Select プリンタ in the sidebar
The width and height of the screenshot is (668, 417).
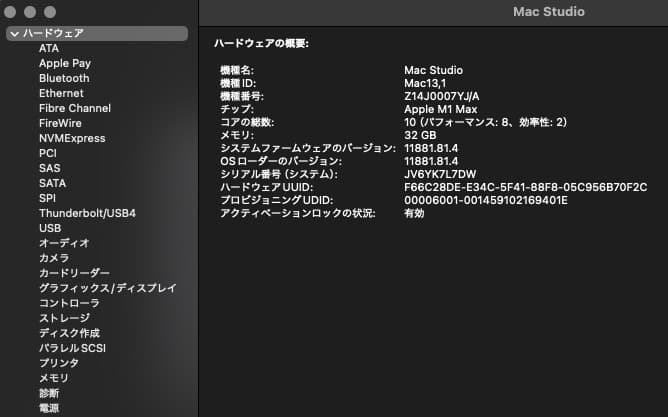(59, 363)
